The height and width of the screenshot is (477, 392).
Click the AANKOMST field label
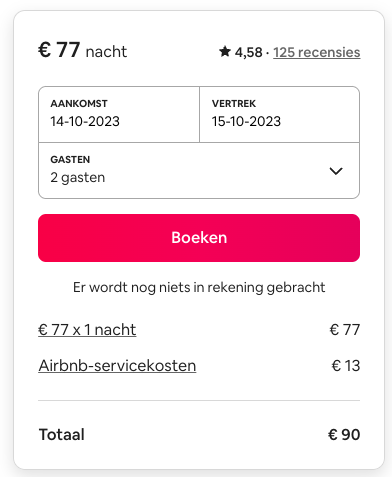79,104
